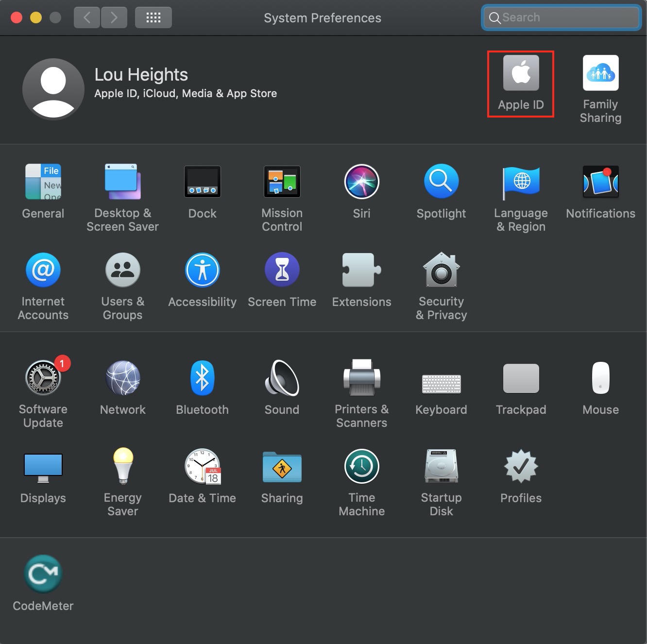Click the back navigation arrow
647x644 pixels.
tap(87, 17)
